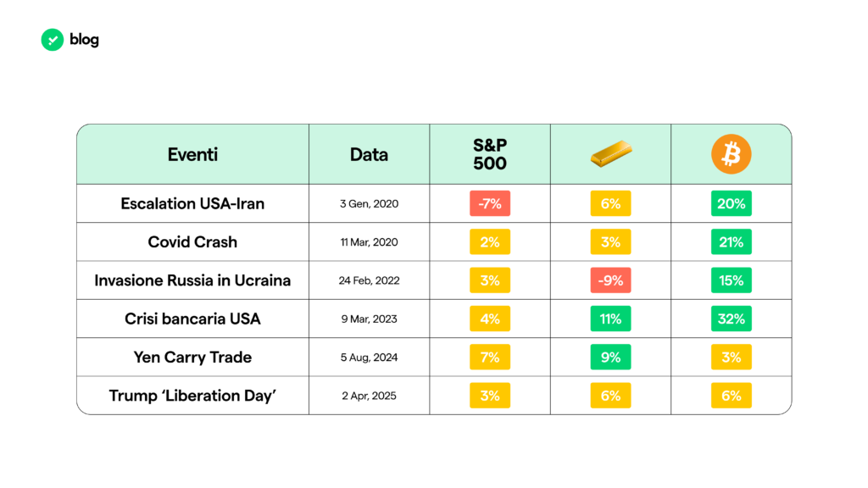
Task: Select the Invasione Russia in Ucraina row
Action: pos(192,280)
